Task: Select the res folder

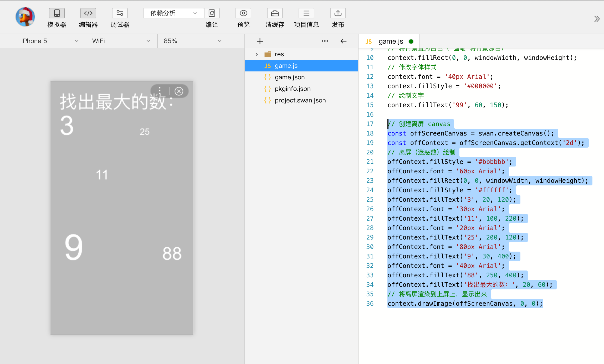Action: tap(301, 54)
